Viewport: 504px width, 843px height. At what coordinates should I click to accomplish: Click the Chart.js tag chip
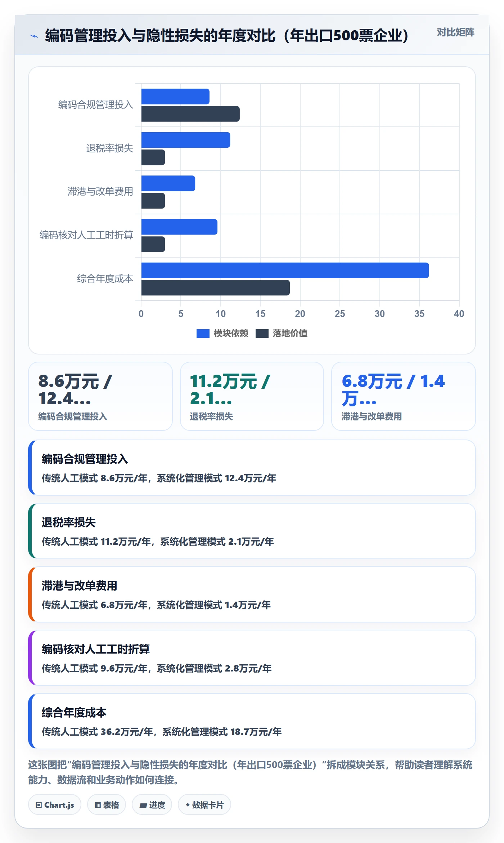coord(55,804)
